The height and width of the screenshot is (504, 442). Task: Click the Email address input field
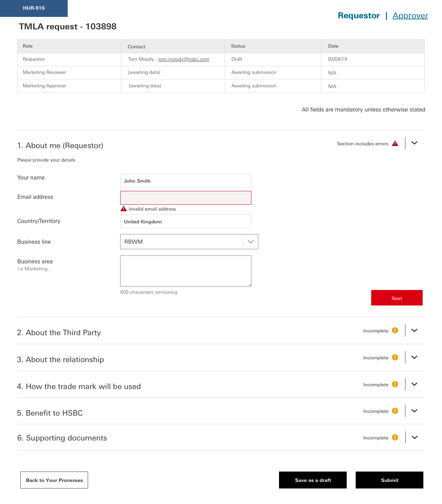[x=186, y=198]
